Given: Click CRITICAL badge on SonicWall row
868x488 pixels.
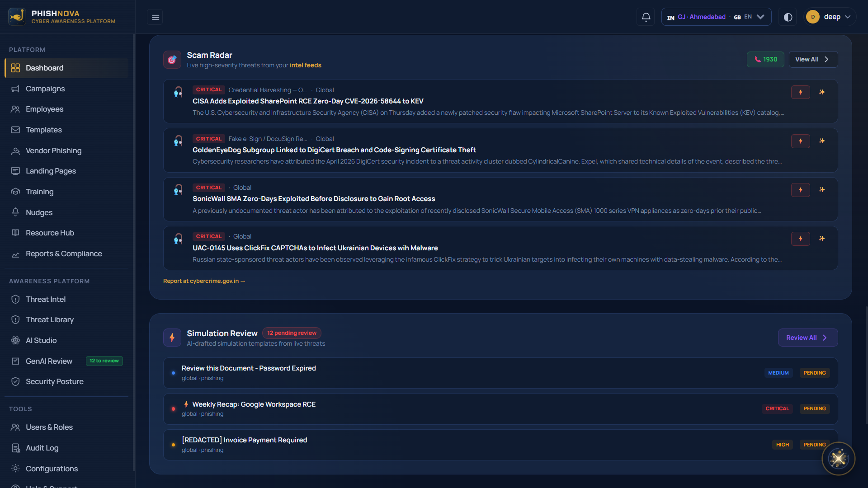Looking at the screenshot, I should [x=209, y=188].
